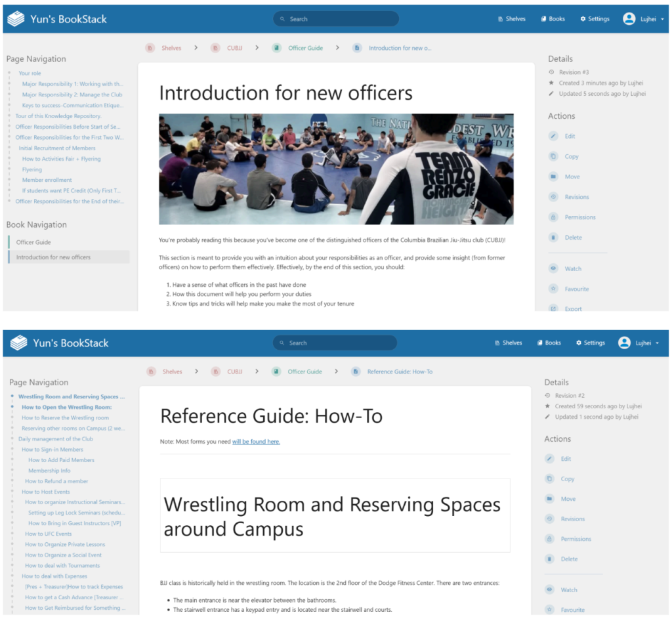Click the Edit pencil icon beside the Introduction page
The image size is (672, 619).
[553, 137]
